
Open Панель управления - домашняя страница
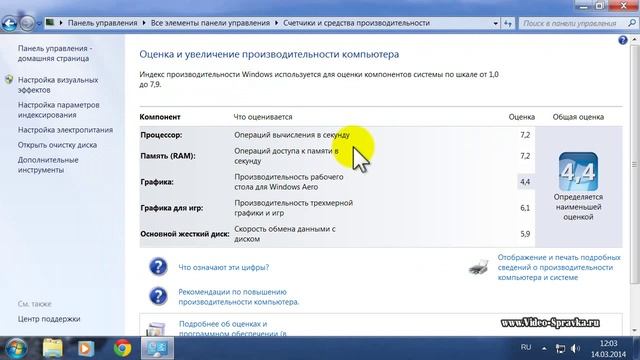coord(55,53)
